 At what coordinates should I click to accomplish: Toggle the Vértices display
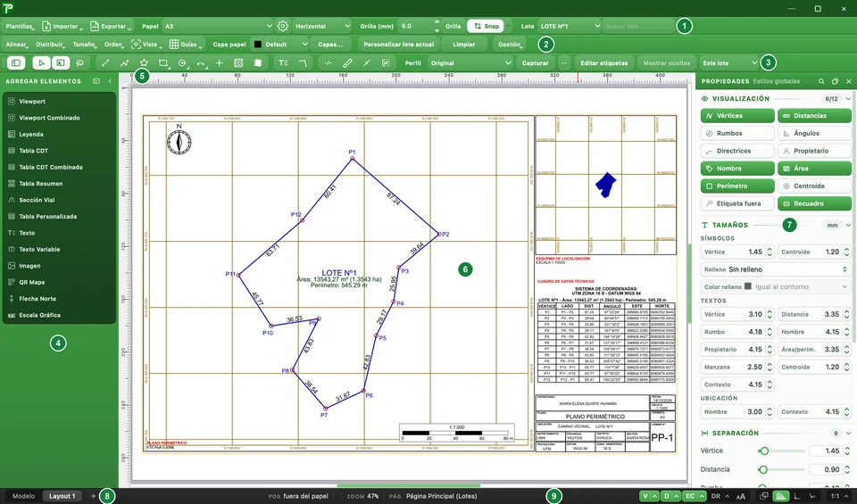click(737, 116)
